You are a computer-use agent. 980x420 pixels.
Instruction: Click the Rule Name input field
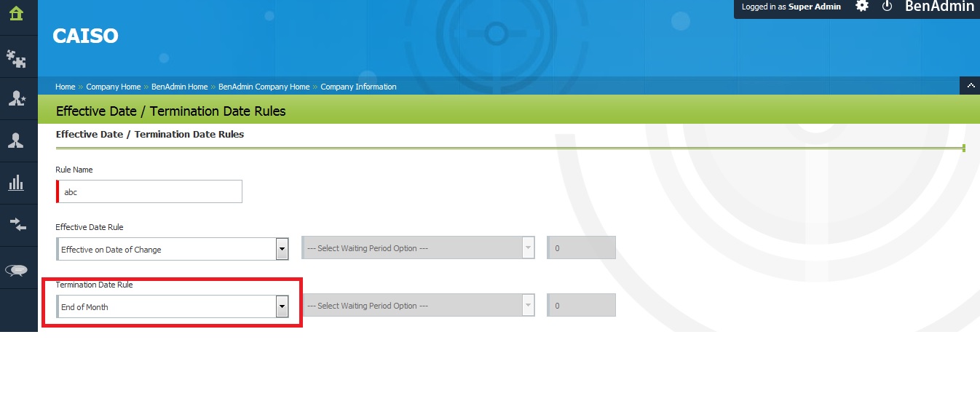point(149,192)
